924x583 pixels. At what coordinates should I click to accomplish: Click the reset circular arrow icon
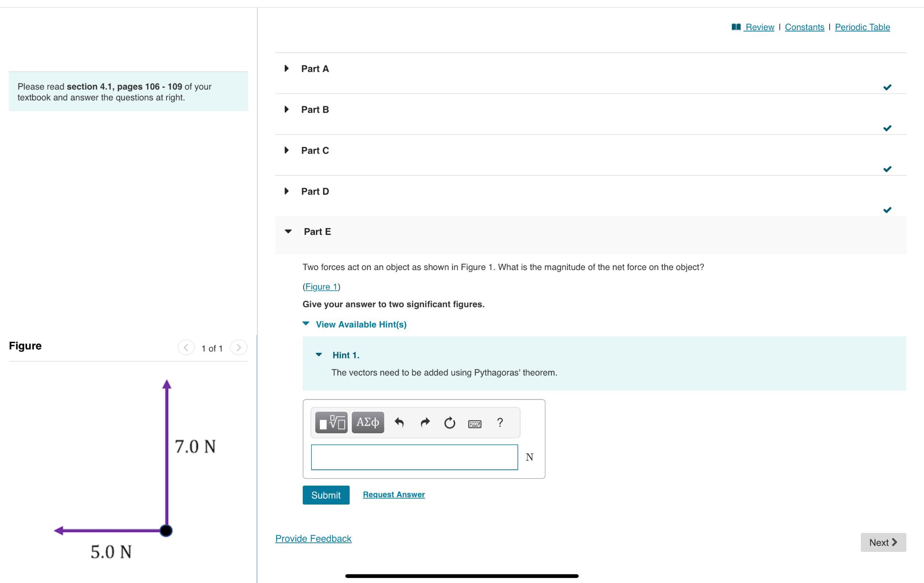point(449,423)
